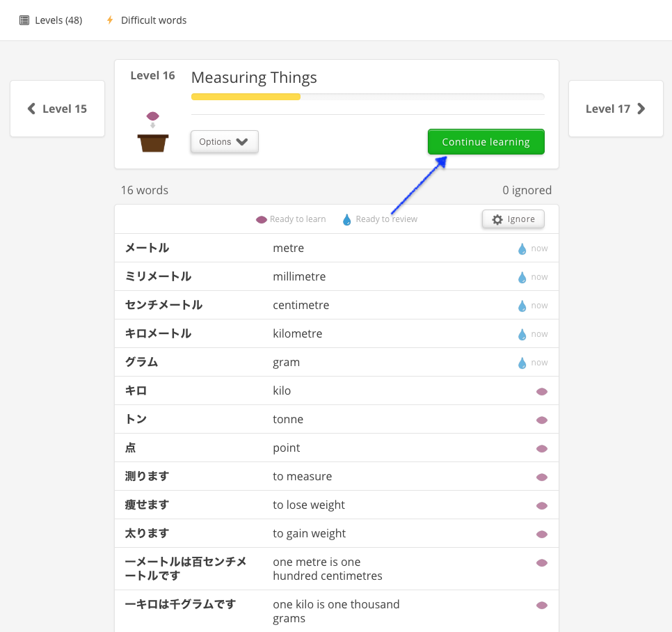
Task: Click the seed icon for to measure
Action: [x=542, y=477]
